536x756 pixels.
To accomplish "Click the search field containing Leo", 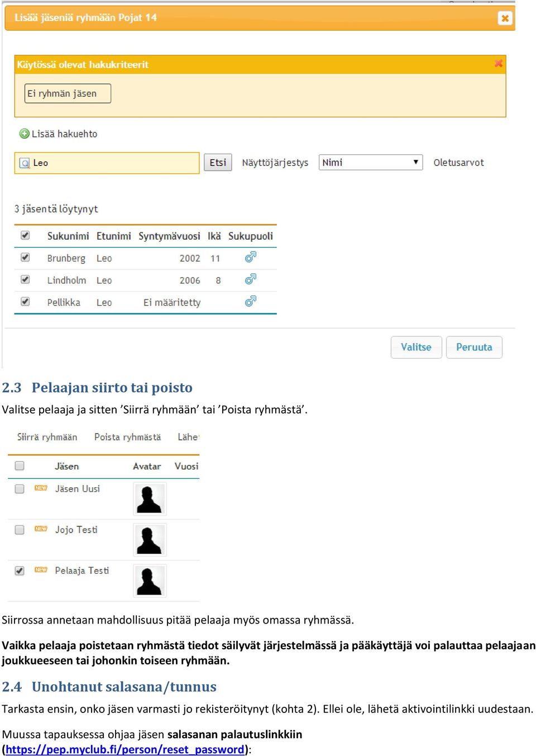I will [x=107, y=163].
